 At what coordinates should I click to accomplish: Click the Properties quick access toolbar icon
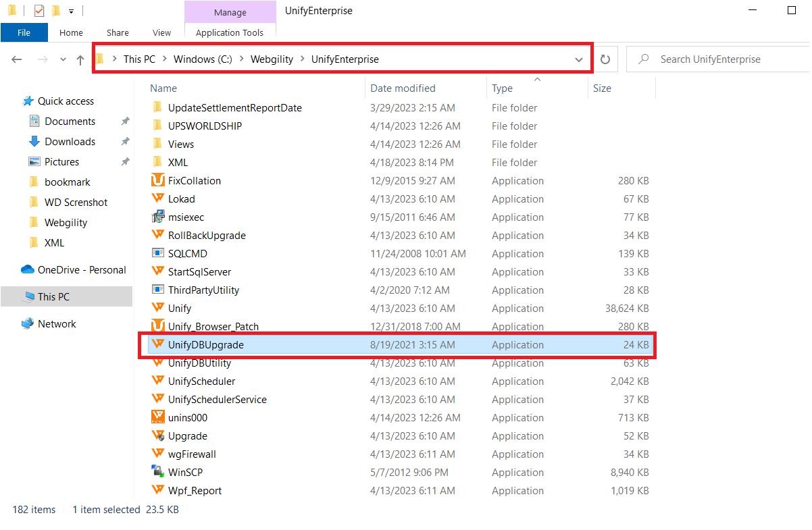pyautogui.click(x=39, y=10)
